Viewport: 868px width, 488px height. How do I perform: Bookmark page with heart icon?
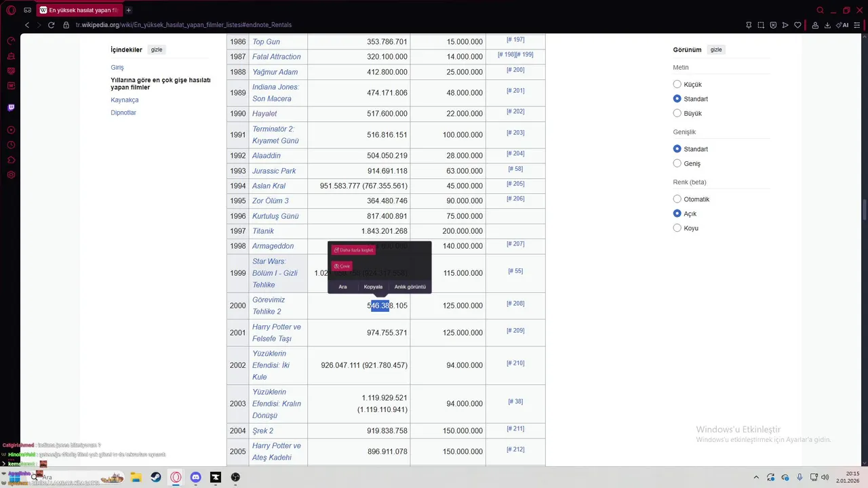tap(798, 25)
